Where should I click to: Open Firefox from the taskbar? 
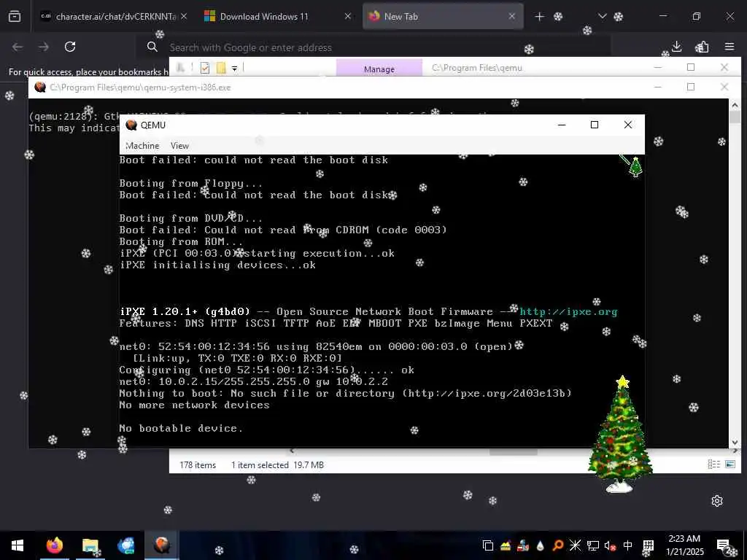pyautogui.click(x=54, y=545)
